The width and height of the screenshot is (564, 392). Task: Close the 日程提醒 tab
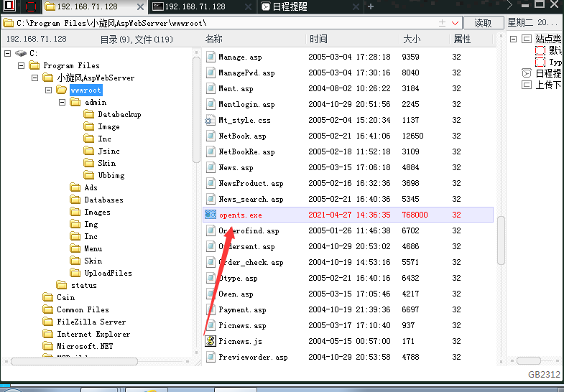356,6
